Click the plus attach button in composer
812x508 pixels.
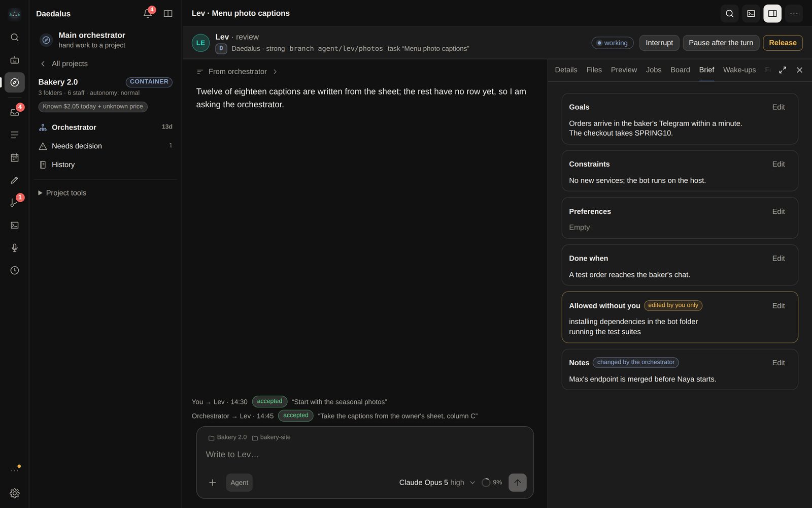click(x=213, y=483)
